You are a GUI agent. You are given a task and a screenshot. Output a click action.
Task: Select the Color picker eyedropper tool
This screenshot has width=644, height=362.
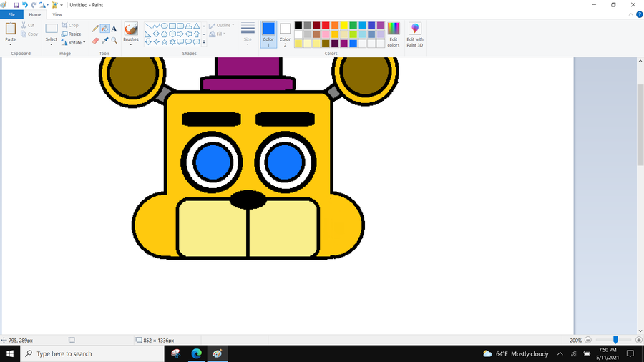pos(104,41)
